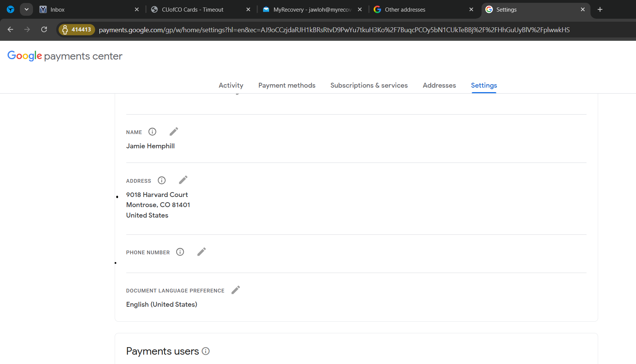Select the Addresses tab
This screenshot has width=636, height=364.
(x=439, y=85)
